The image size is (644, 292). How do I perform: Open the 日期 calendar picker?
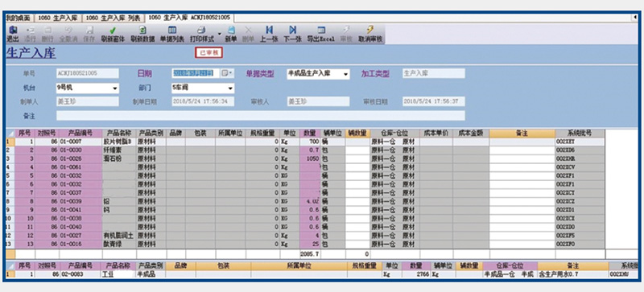(227, 73)
